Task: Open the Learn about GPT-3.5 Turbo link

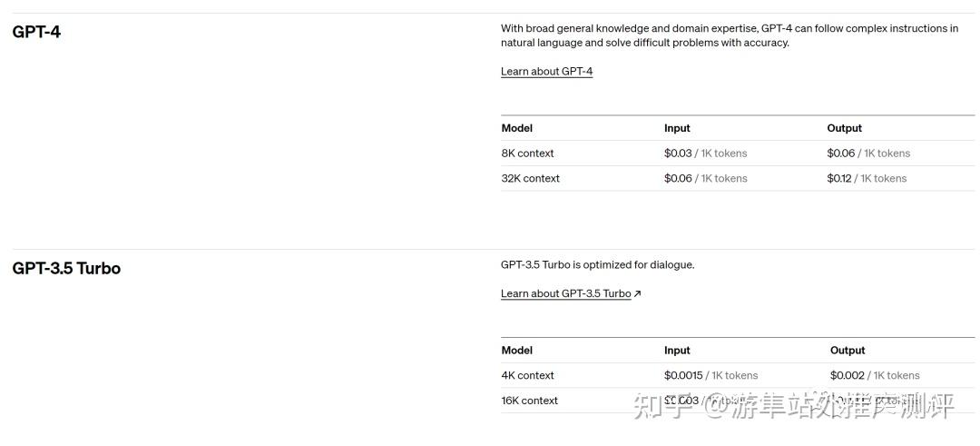Action: pos(565,293)
